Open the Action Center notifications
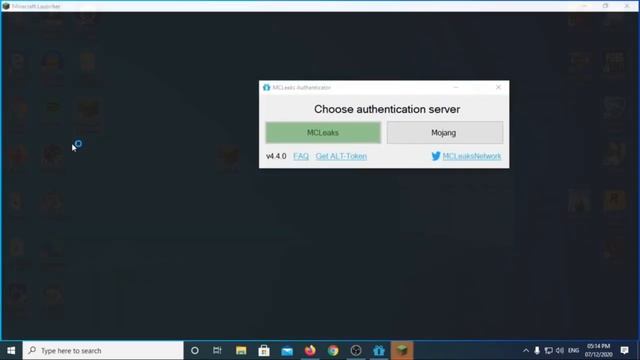 click(x=624, y=350)
